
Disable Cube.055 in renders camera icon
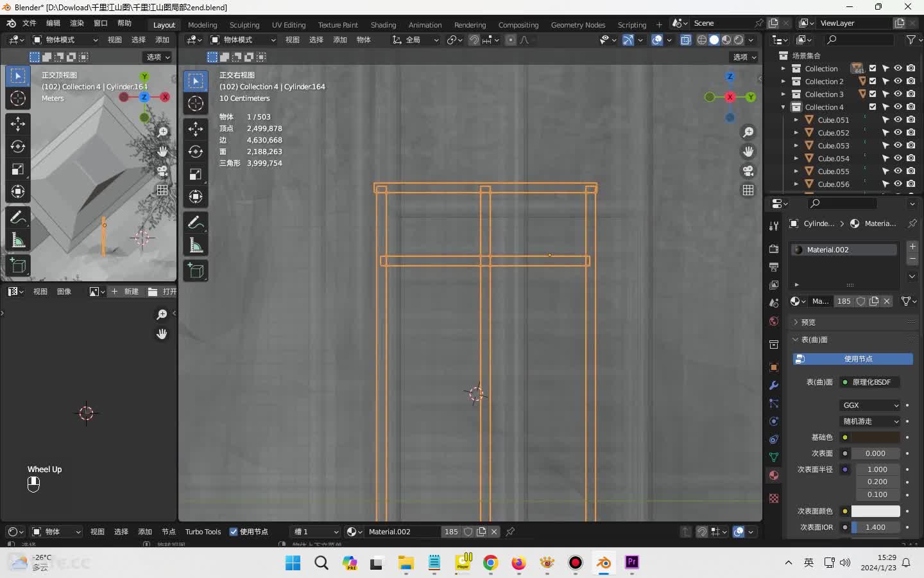[x=911, y=171]
